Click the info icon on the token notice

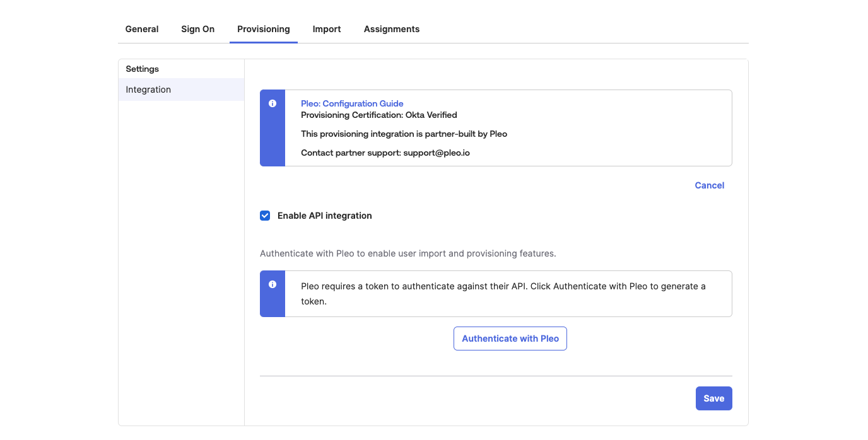[x=273, y=284]
